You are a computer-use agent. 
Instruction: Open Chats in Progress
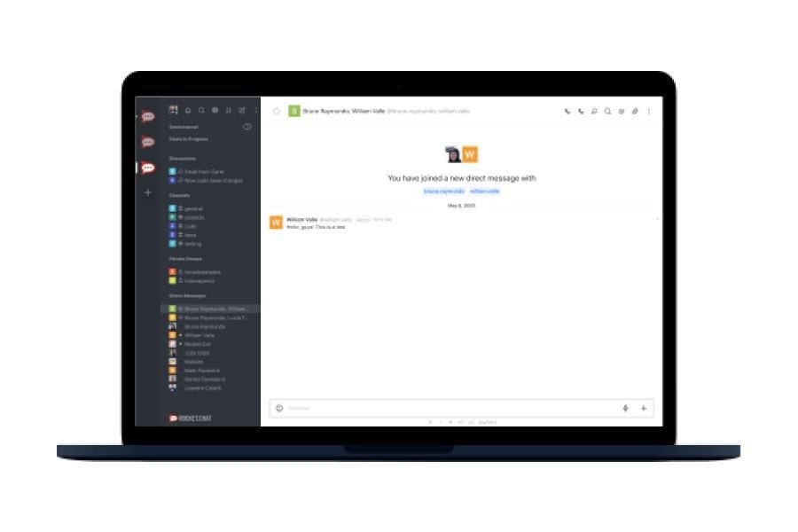[x=188, y=139]
